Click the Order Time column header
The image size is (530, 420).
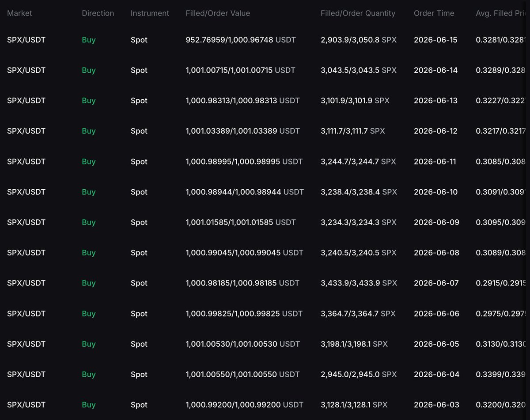(x=434, y=13)
